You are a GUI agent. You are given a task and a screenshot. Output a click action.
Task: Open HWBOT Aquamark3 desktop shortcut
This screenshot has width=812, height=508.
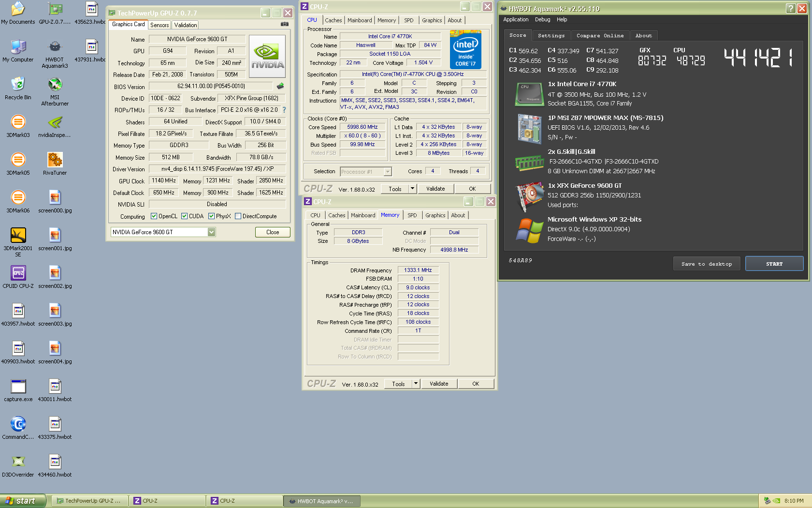pyautogui.click(x=55, y=54)
